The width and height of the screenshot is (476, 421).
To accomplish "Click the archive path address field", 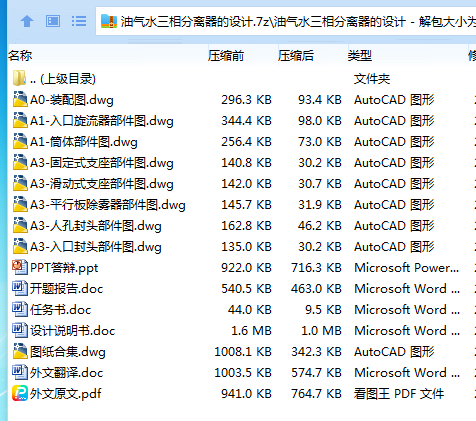I will pos(286,21).
